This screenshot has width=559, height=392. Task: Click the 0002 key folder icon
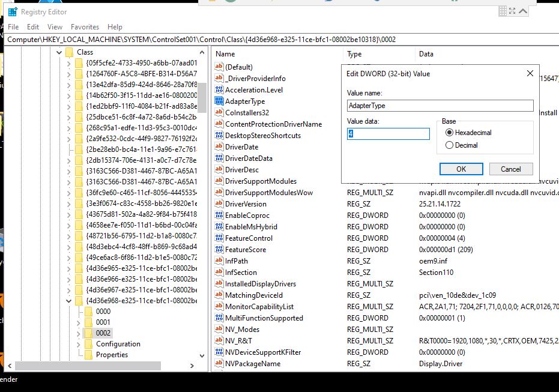click(x=88, y=333)
